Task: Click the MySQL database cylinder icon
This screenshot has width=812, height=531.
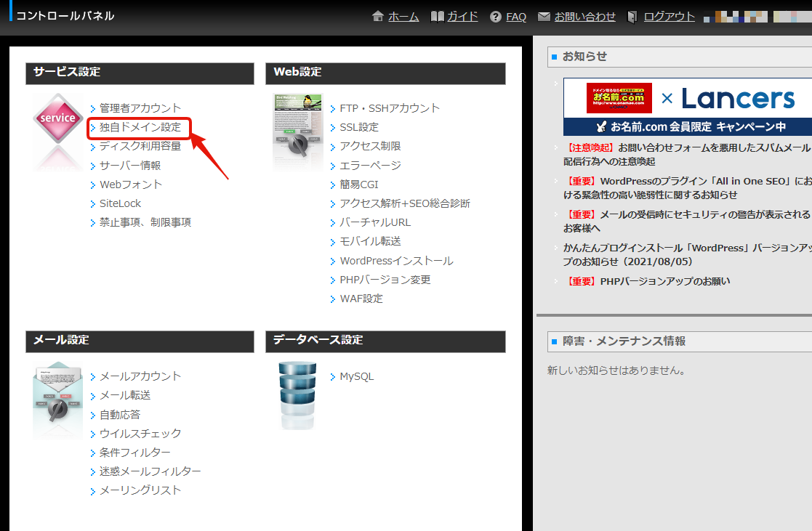Action: point(297,395)
